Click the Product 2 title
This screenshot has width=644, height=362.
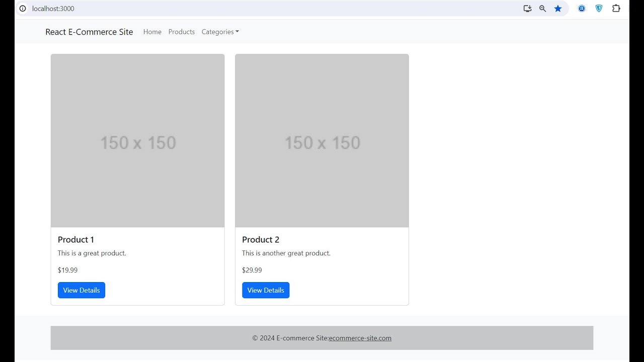(x=261, y=240)
